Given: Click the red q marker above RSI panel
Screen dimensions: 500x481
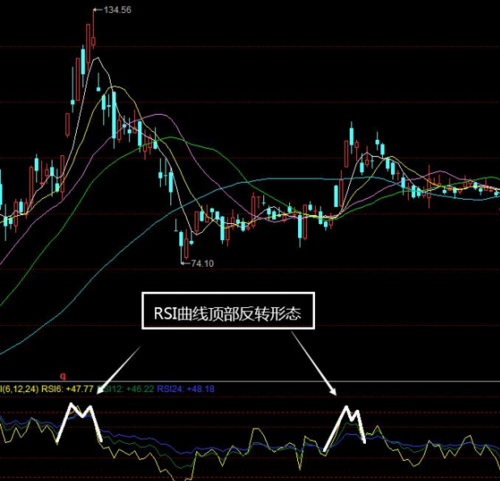Looking at the screenshot, I should [63, 377].
